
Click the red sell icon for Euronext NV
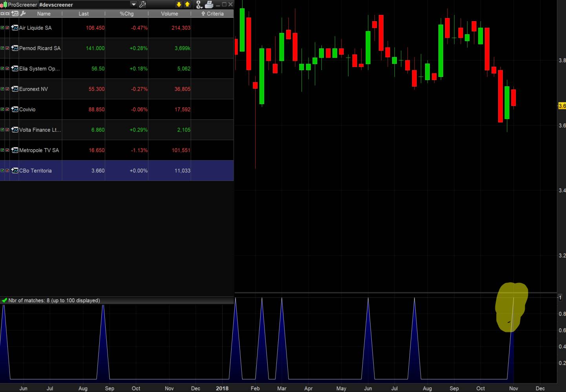[7, 89]
